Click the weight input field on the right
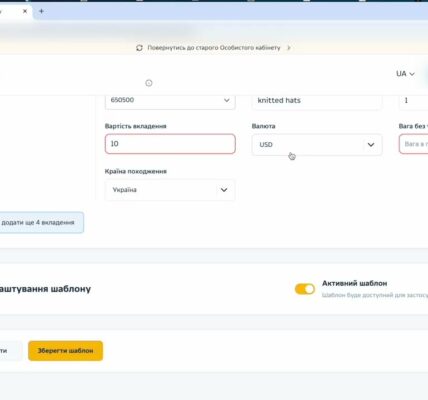Screen dimensions: 428x400 [414, 144]
